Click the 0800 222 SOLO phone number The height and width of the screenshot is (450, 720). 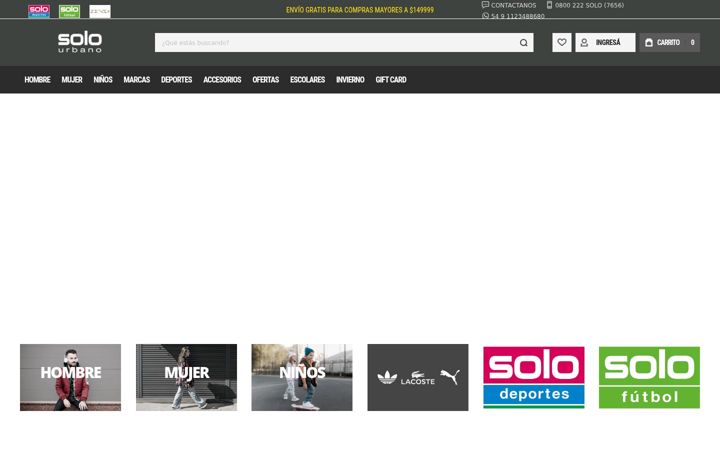coord(585,5)
